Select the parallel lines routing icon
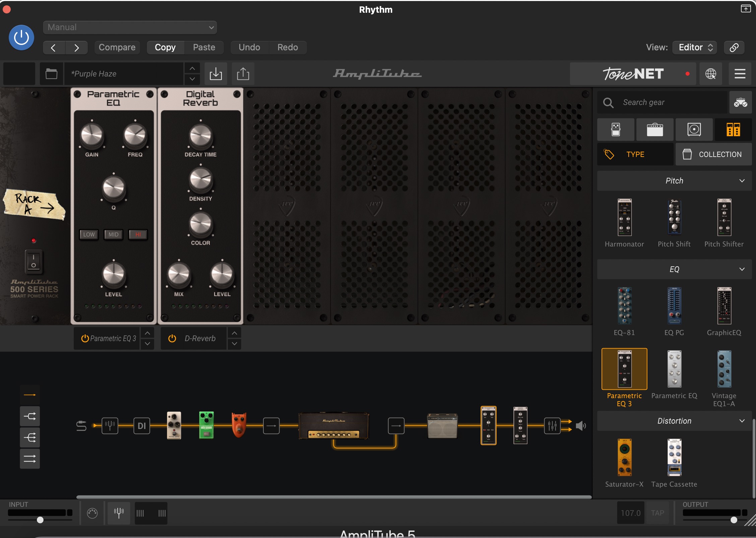The image size is (756, 538). [x=30, y=459]
